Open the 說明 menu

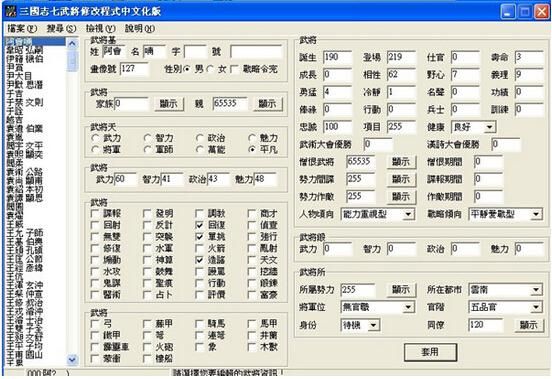pos(140,29)
